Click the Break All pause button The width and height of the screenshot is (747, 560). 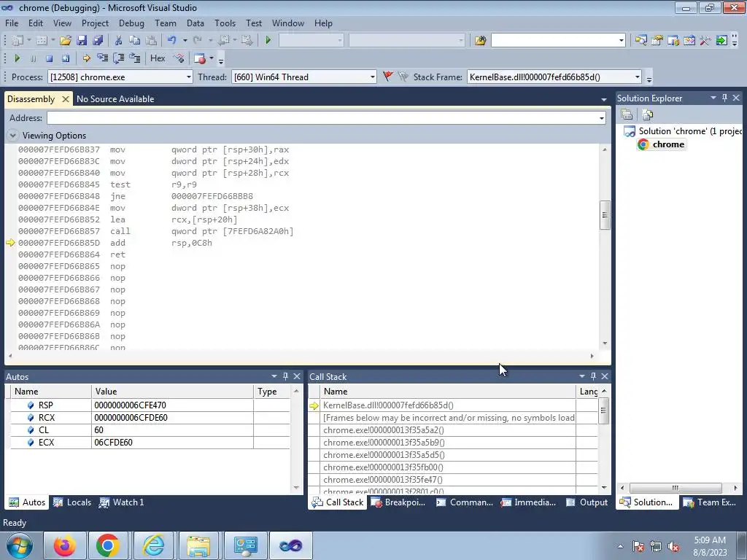[33, 58]
